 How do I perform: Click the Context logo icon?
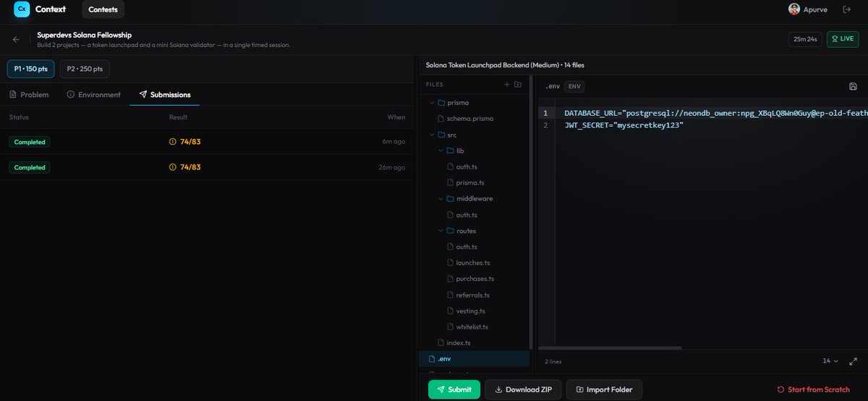pyautogui.click(x=22, y=9)
